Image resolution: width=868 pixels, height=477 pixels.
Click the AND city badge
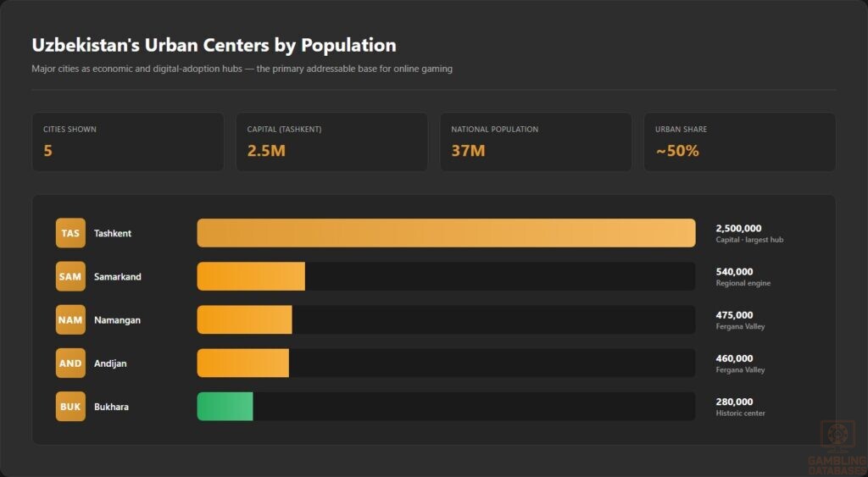pos(70,363)
